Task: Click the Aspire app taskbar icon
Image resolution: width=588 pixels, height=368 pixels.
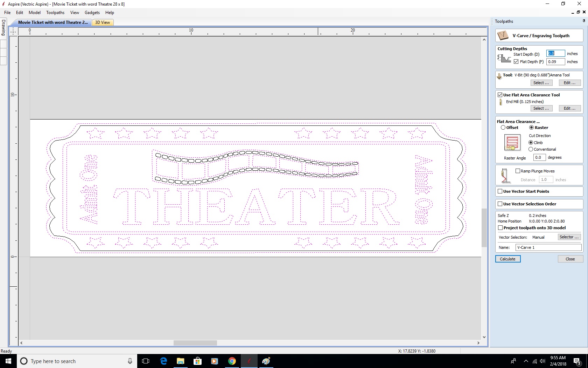Action: tap(249, 361)
